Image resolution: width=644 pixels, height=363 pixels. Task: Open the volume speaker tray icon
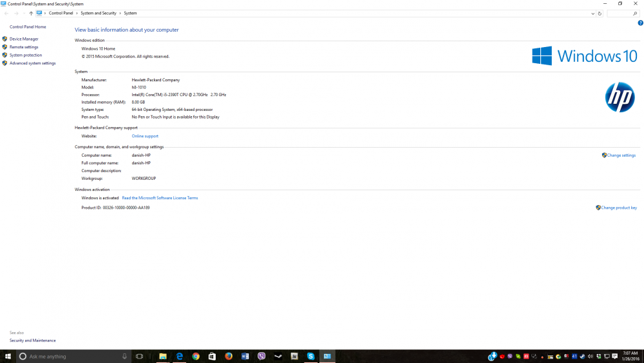[x=591, y=357]
